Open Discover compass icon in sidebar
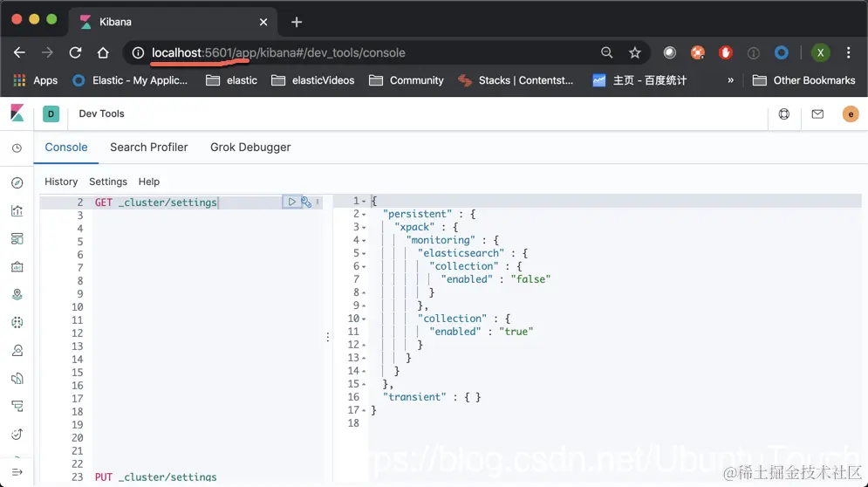Screen dimensions: 868x487 coord(17,182)
